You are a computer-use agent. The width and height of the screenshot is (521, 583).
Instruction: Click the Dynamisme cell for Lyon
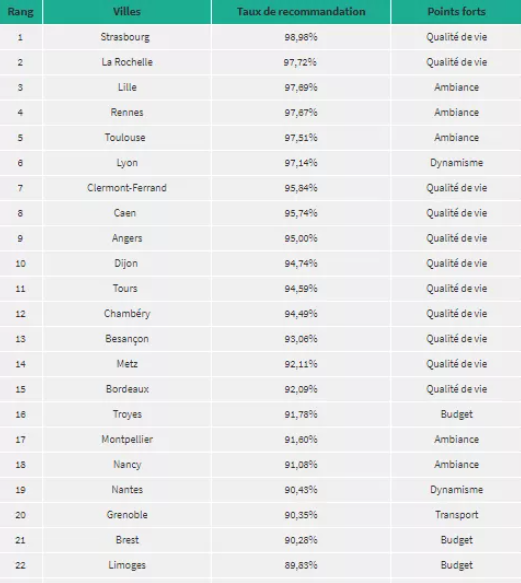(456, 163)
